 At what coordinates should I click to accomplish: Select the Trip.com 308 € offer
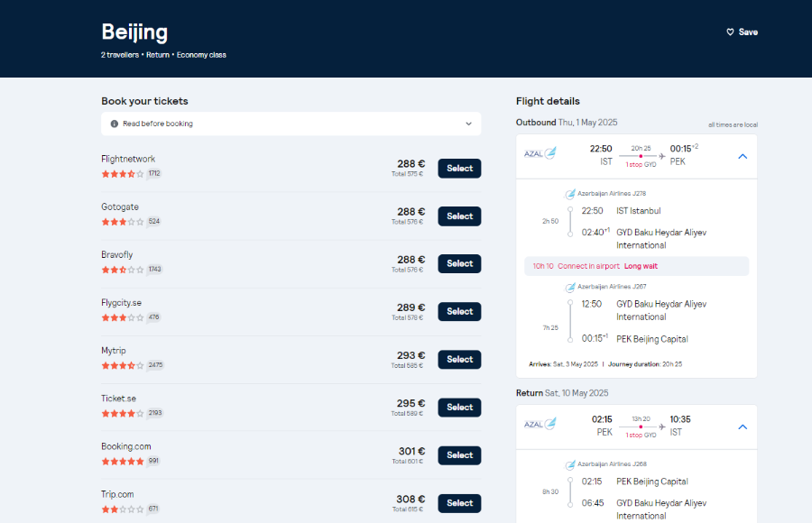(x=459, y=503)
